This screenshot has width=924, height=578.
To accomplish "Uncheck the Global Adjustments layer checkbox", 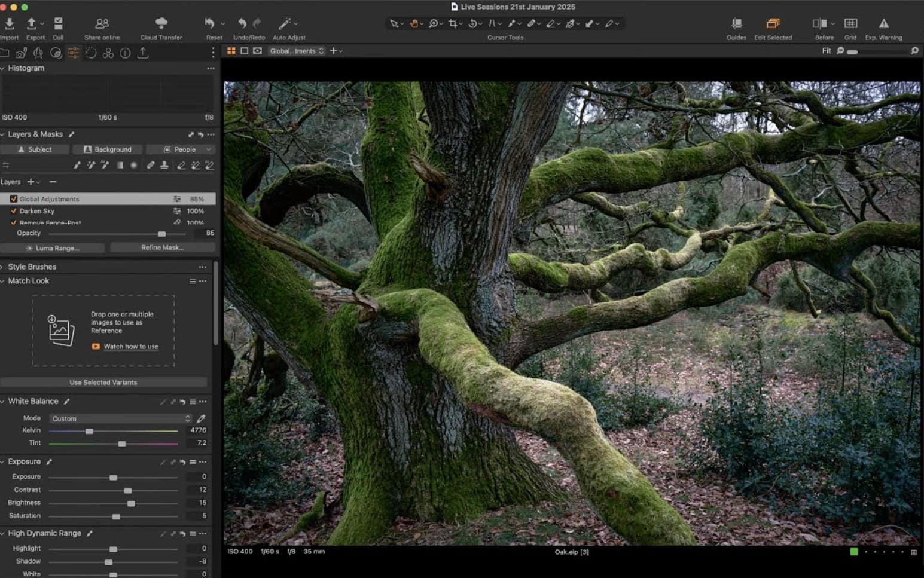I will coord(14,199).
